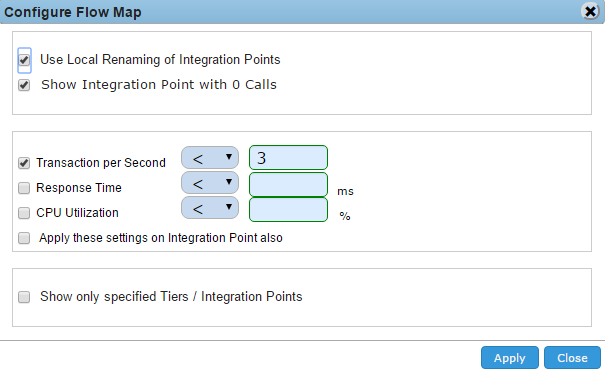The width and height of the screenshot is (605, 373).
Task: Close the Configure Flow Map dialog
Action: coord(590,12)
